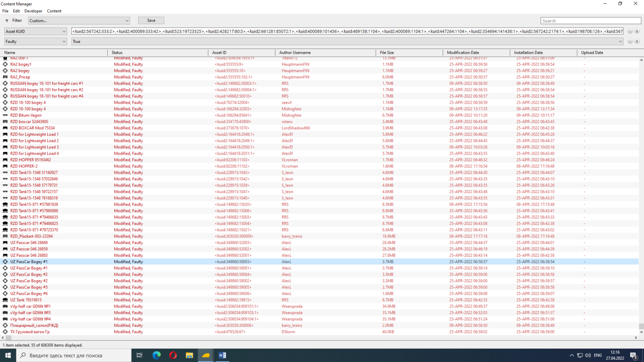Collapse the Filter panel with the triangle
The height and width of the screenshot is (362, 644).
[7, 21]
